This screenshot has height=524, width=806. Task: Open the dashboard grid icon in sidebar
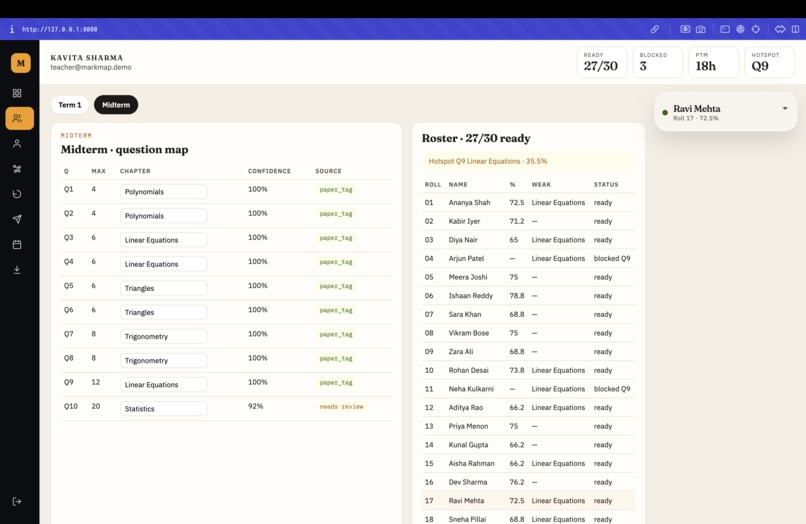[17, 93]
